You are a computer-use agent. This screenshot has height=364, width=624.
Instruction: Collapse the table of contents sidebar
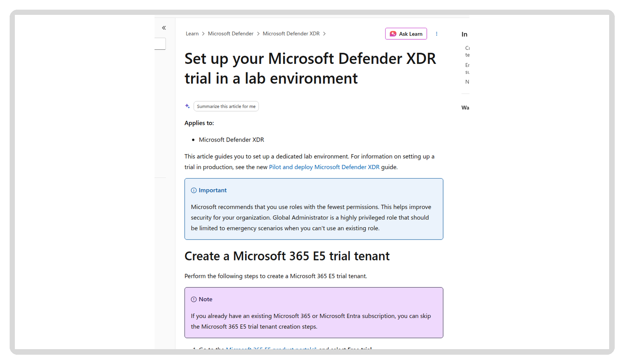click(x=164, y=28)
